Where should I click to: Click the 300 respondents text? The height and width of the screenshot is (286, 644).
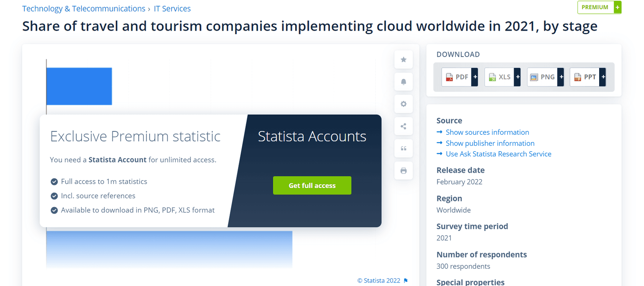click(463, 266)
